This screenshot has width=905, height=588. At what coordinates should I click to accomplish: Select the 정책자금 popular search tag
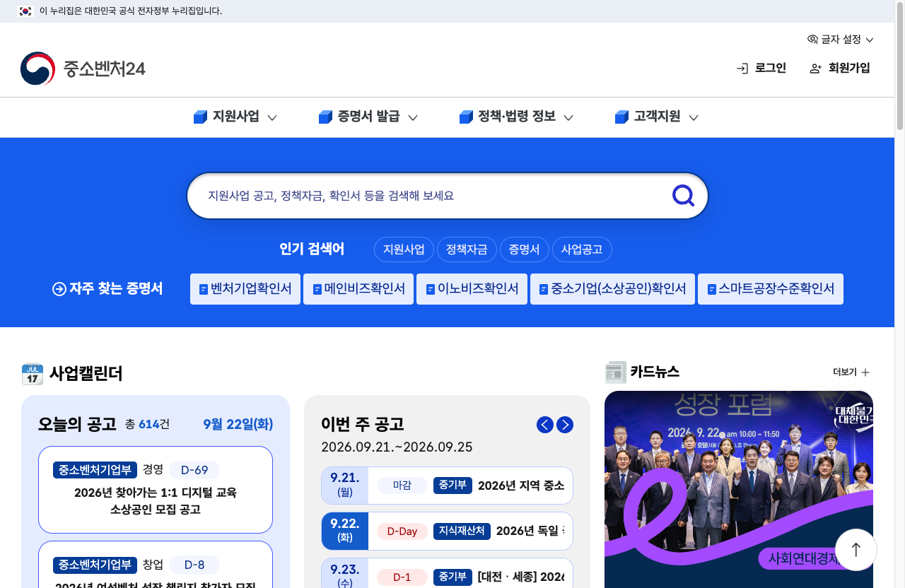tap(467, 249)
